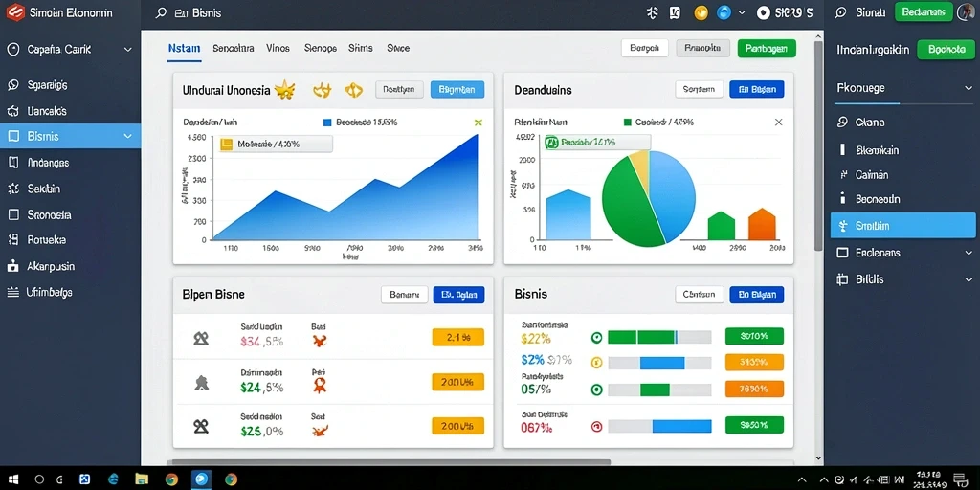Image resolution: width=980 pixels, height=490 pixels.
Task: Toggle the yellow radio indicator beside $2%
Action: point(596,362)
